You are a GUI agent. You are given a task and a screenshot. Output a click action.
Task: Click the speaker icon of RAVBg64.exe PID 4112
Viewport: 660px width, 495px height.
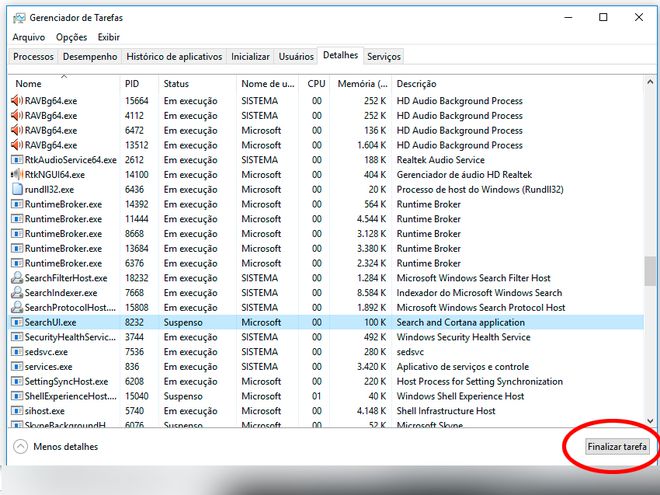[17, 115]
